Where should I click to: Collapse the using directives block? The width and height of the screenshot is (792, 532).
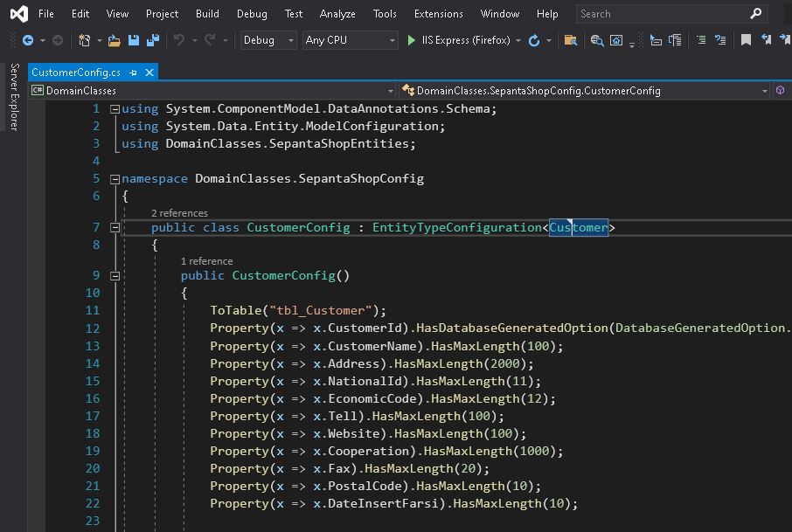pos(115,109)
